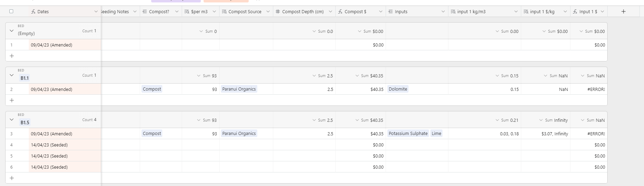The image size is (644, 186).
Task: Collapse the (Empty) bed group
Action: tap(11, 31)
